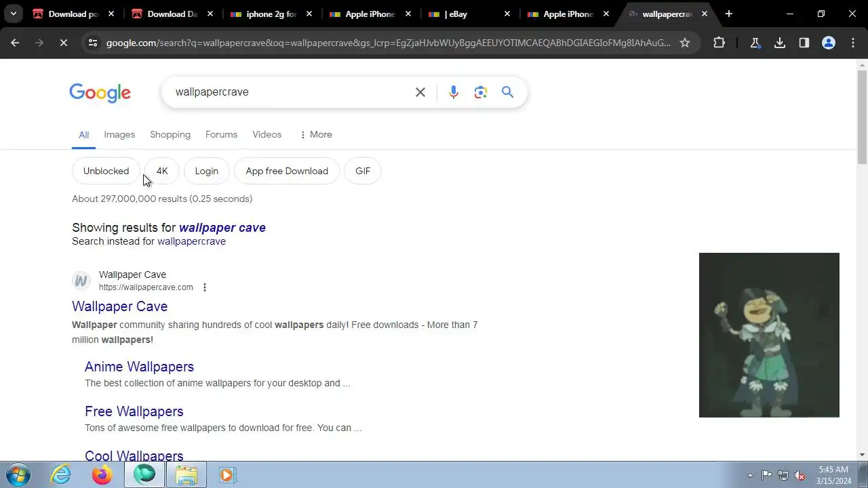
Task: Close the '| eBay' tab
Action: click(507, 14)
